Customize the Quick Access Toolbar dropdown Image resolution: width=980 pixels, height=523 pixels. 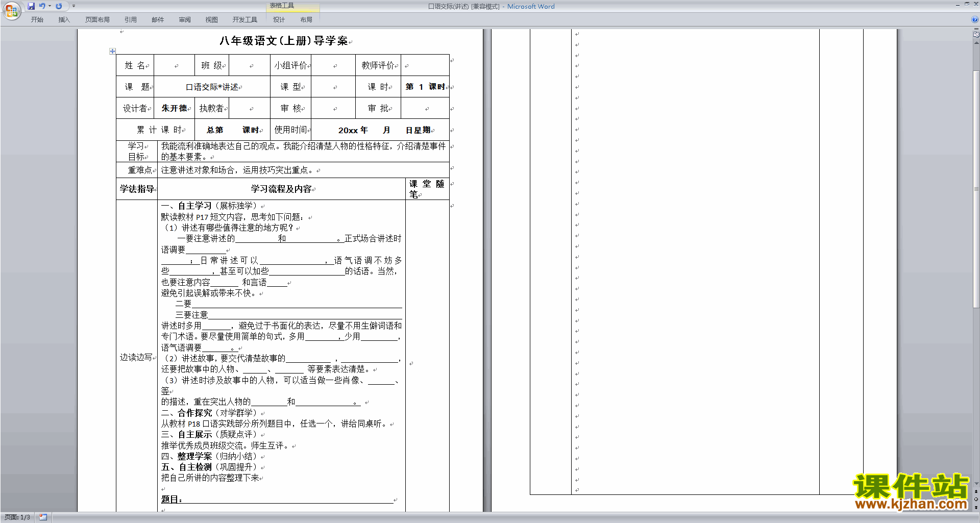tap(73, 6)
